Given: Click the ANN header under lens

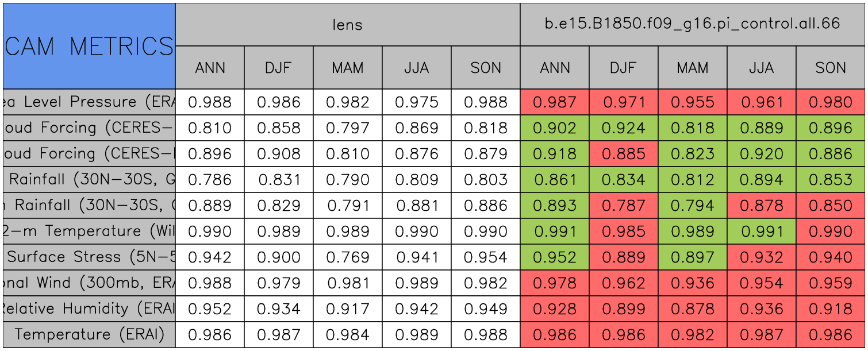Looking at the screenshot, I should 210,68.
